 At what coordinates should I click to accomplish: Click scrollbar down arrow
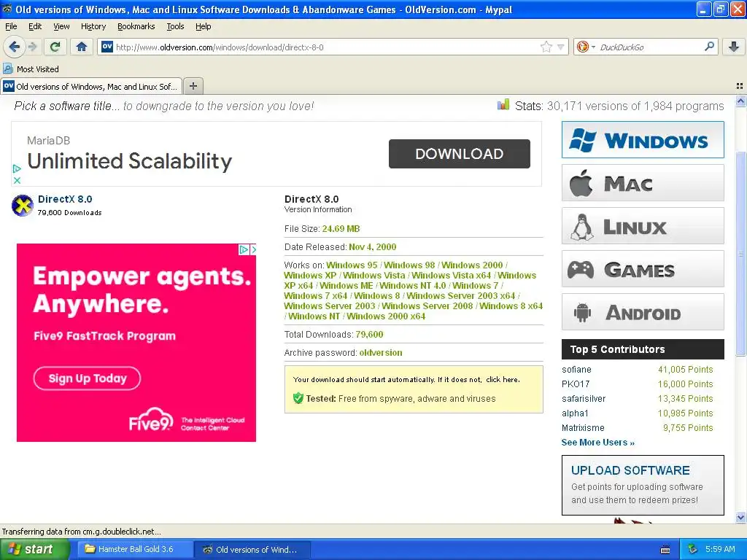pyautogui.click(x=740, y=517)
